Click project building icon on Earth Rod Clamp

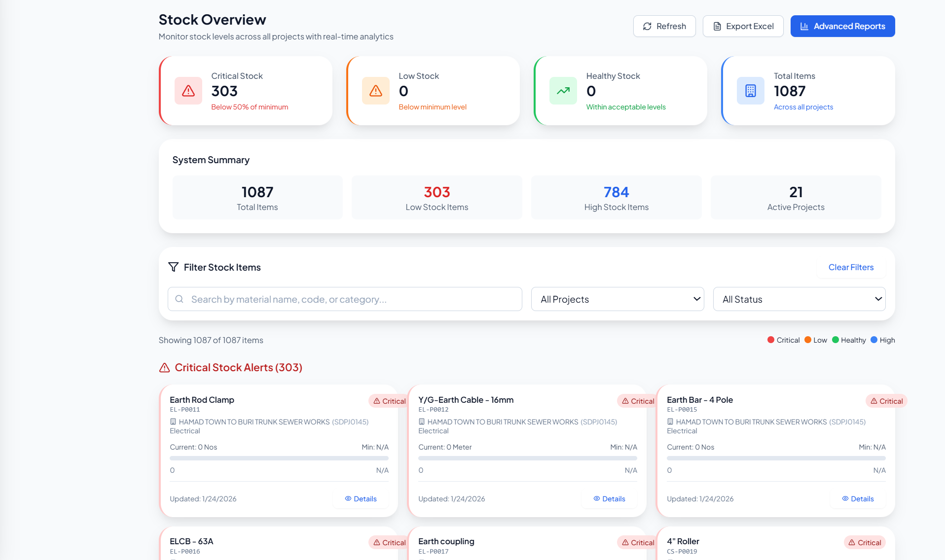point(173,422)
